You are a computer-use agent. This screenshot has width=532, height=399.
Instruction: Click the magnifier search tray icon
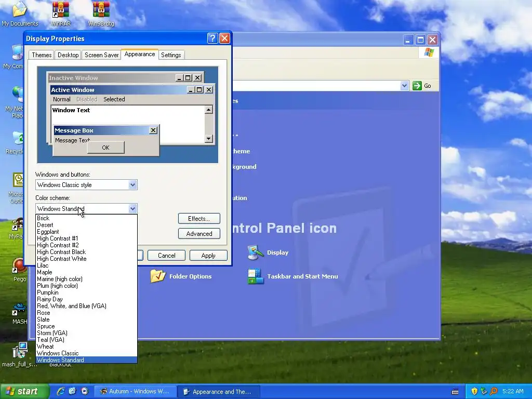(494, 391)
